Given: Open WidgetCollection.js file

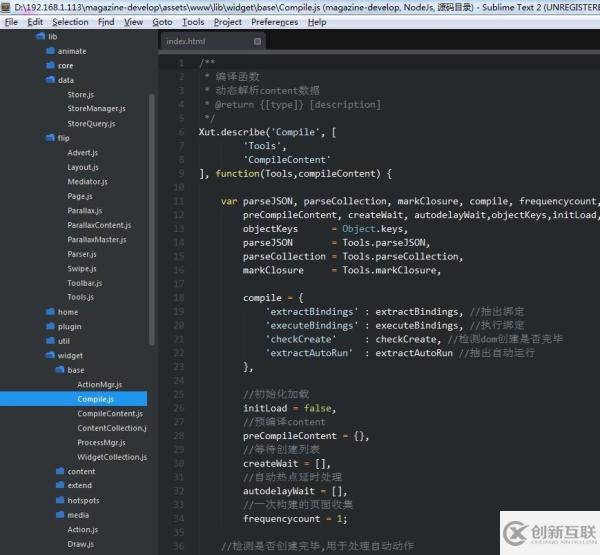Looking at the screenshot, I should point(112,457).
